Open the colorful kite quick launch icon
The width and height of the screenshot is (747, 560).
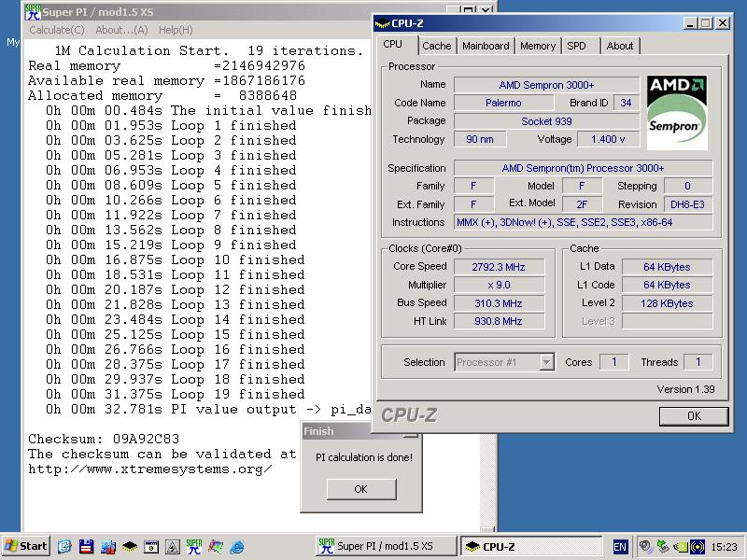tap(216, 546)
